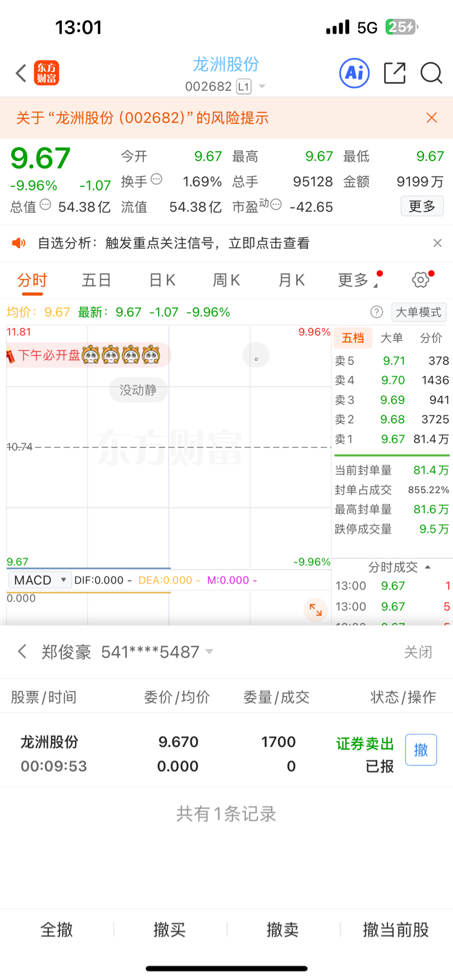This screenshot has height=980, width=453.
Task: Tap the orange speaker announcement icon
Action: click(19, 243)
